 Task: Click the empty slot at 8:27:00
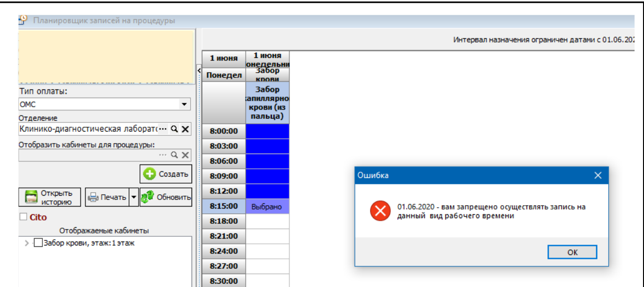tap(268, 266)
